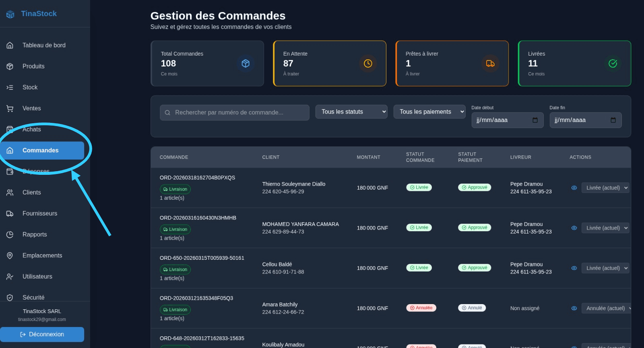Screen dimensions: 644x348
Task: Click order number ORD-648-20260312T162833-15635
Action: point(202,338)
